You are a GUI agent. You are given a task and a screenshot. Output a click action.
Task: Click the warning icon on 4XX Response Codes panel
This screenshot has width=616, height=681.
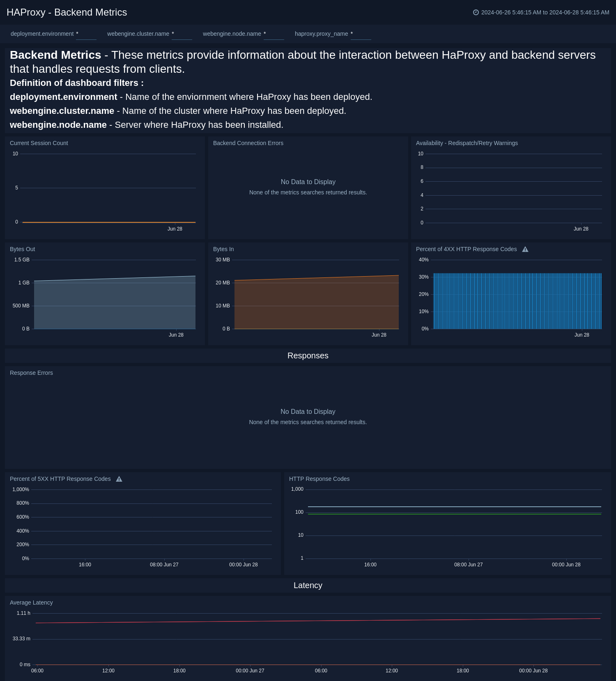click(525, 249)
